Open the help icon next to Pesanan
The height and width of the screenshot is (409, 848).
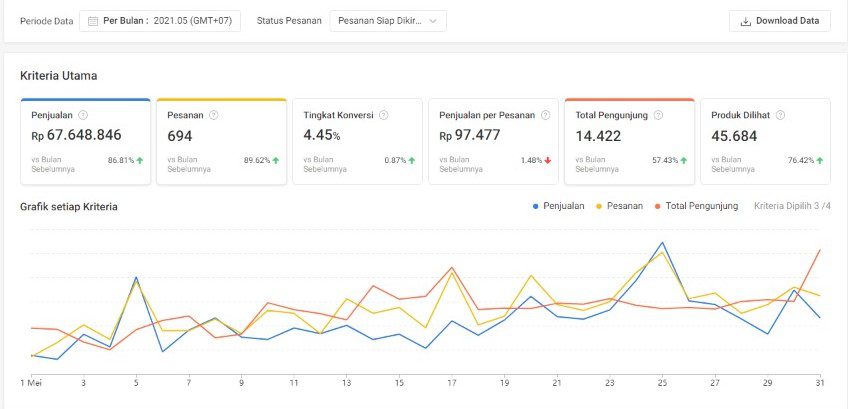(x=214, y=115)
